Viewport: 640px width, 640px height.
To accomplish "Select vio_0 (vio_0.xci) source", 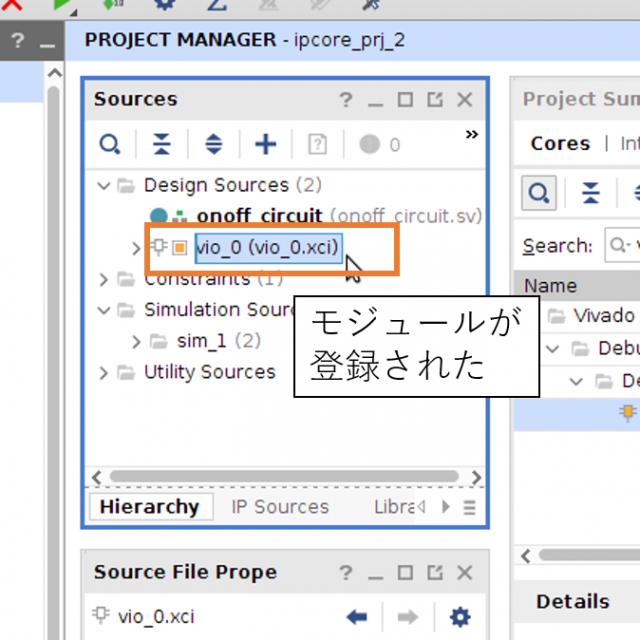I will coord(268,247).
